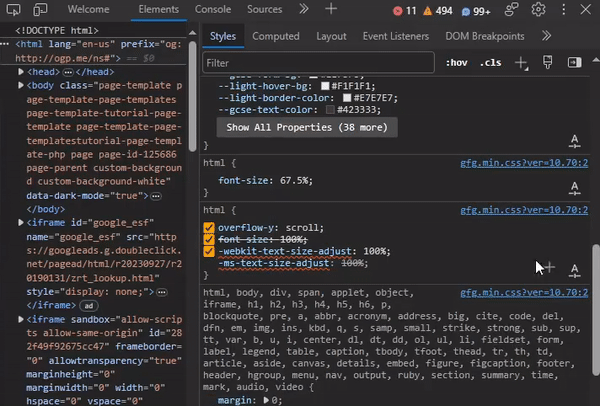Image resolution: width=600 pixels, height=406 pixels.
Task: Click the Styles pane scrollbar thumb
Action: pyautogui.click(x=595, y=310)
